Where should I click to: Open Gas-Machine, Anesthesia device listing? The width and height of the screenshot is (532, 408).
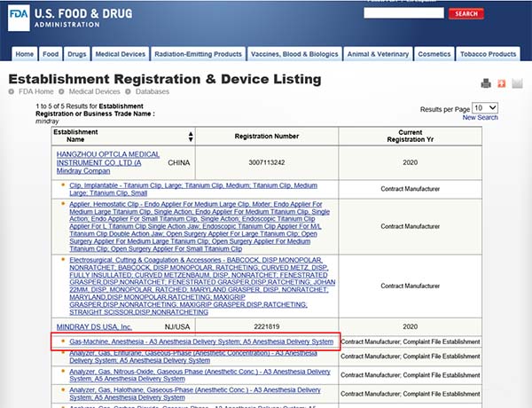pyautogui.click(x=200, y=341)
